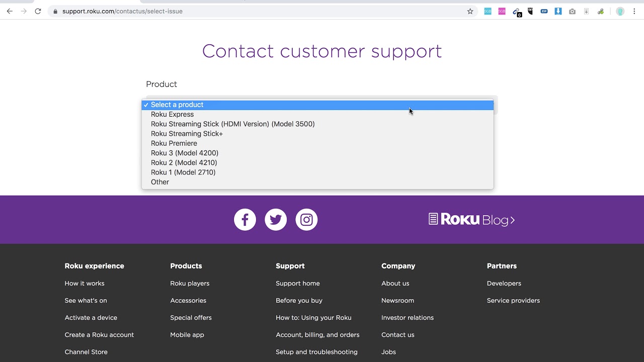Open Roku Facebook page icon
This screenshot has width=644, height=362.
[245, 220]
